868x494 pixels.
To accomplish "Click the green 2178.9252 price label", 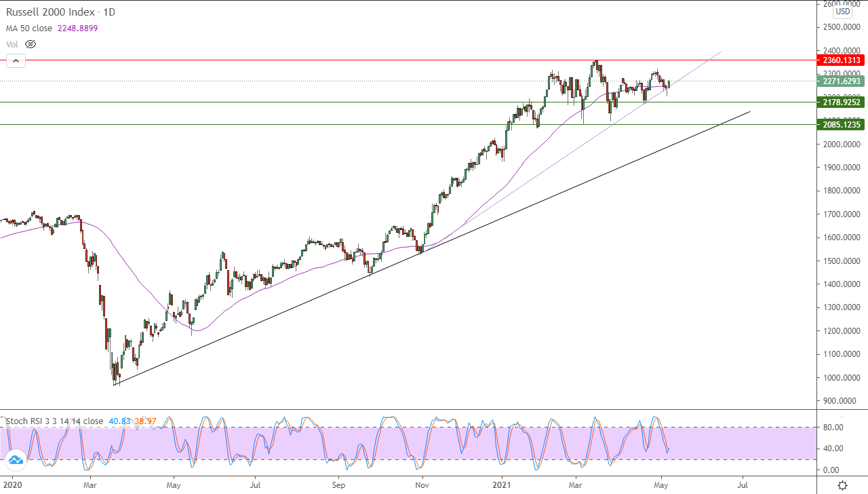I will pos(840,102).
